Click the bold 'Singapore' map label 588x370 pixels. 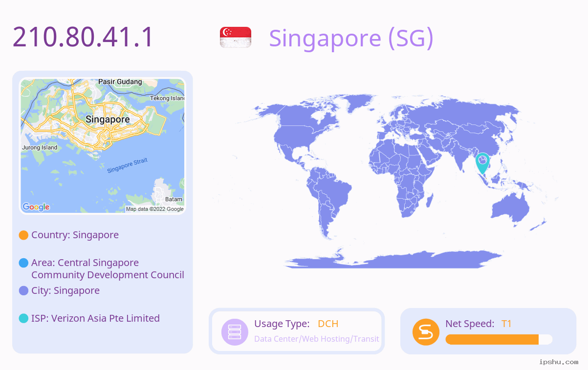(x=108, y=119)
